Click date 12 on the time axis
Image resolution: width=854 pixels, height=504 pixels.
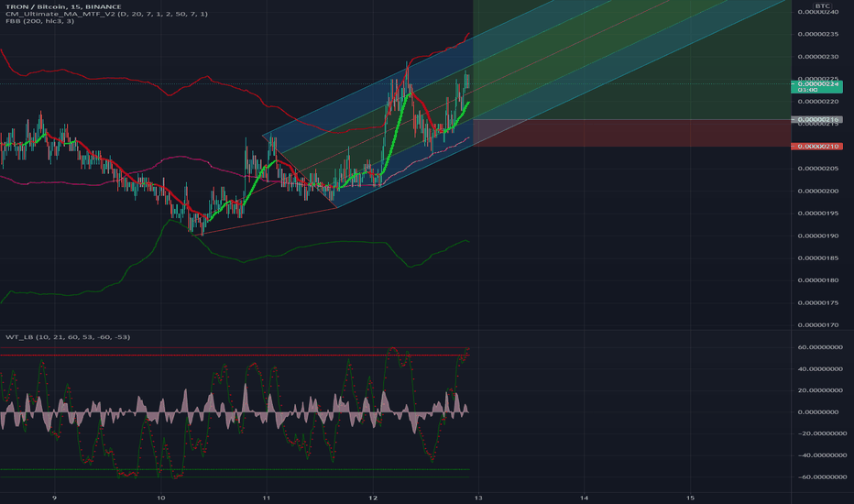[373, 498]
